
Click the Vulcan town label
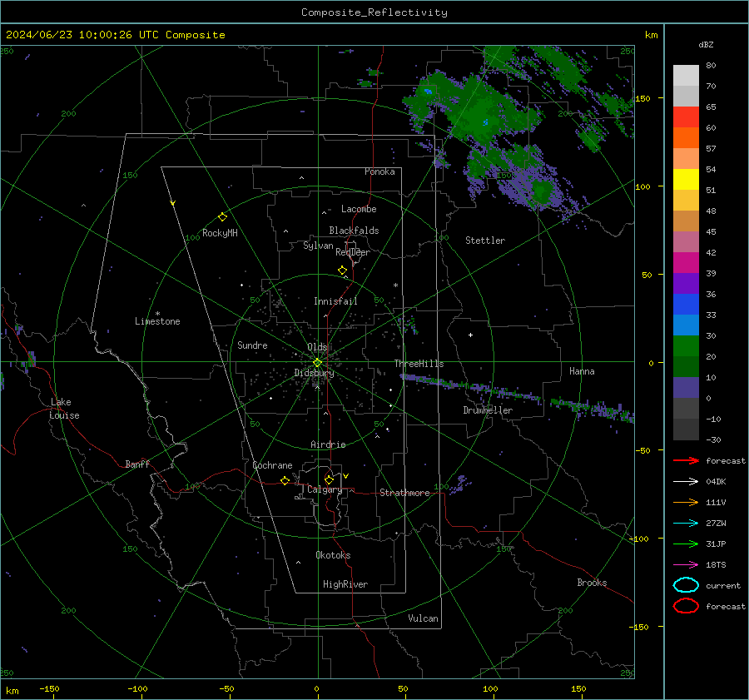[423, 618]
